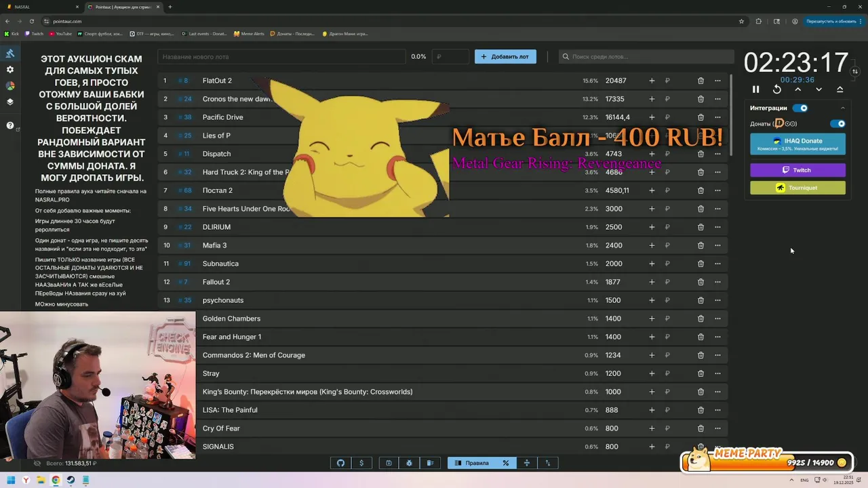Viewport: 868px width, 488px height.
Task: Add amount to Постал 2 with plus
Action: 652,190
